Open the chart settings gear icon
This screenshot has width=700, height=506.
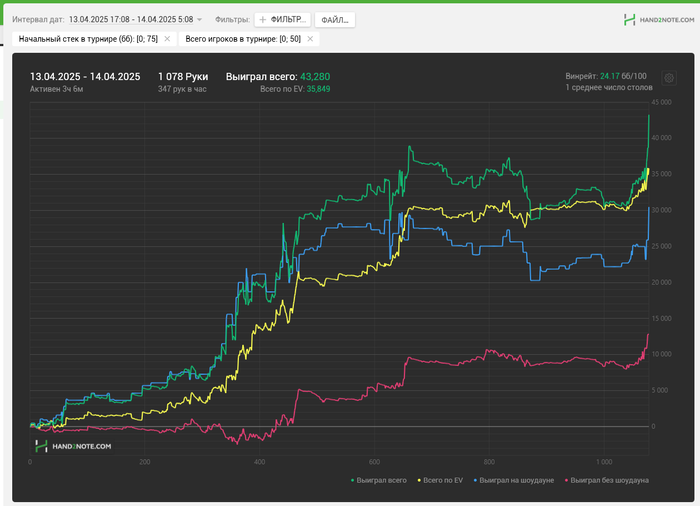click(x=669, y=78)
